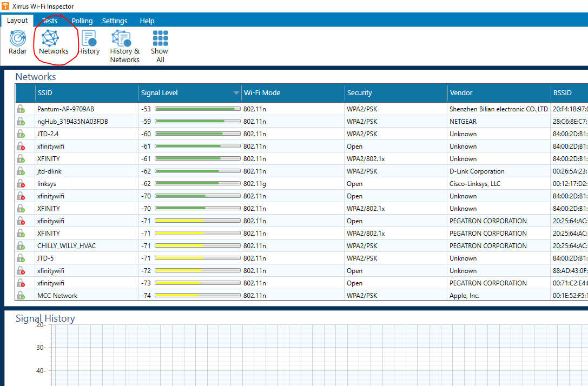
Task: Click the lock icon of the linksys network
Action: click(x=21, y=184)
